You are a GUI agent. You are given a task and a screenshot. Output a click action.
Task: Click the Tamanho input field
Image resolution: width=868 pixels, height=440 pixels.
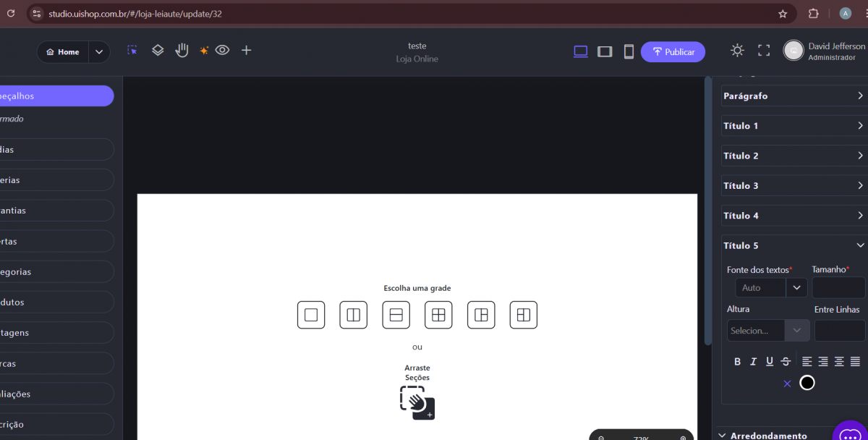pos(838,288)
